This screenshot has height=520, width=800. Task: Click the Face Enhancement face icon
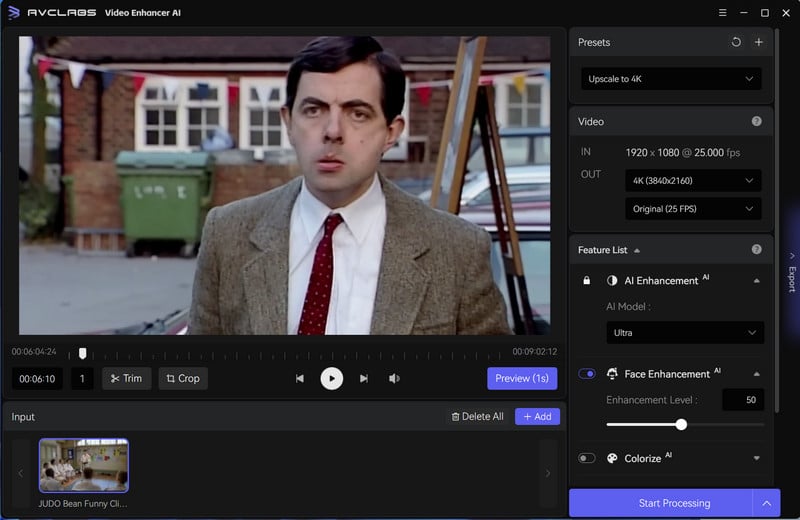[x=612, y=374]
